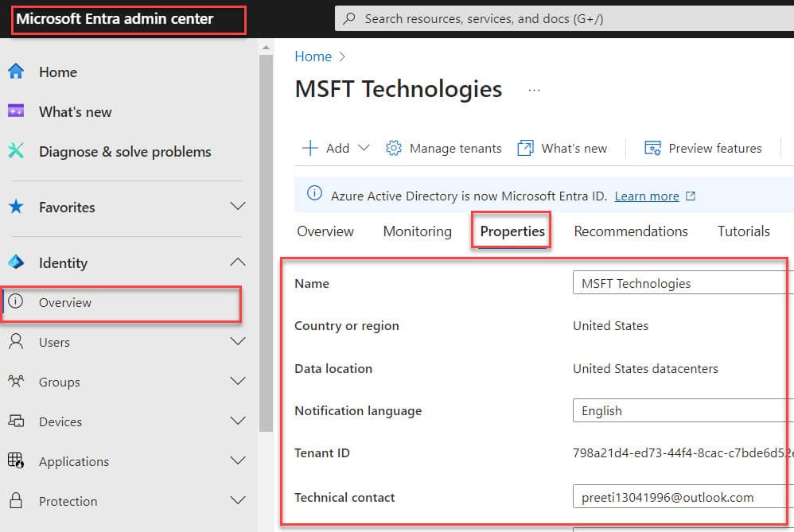
Task: Click the United States country value
Action: (x=610, y=325)
